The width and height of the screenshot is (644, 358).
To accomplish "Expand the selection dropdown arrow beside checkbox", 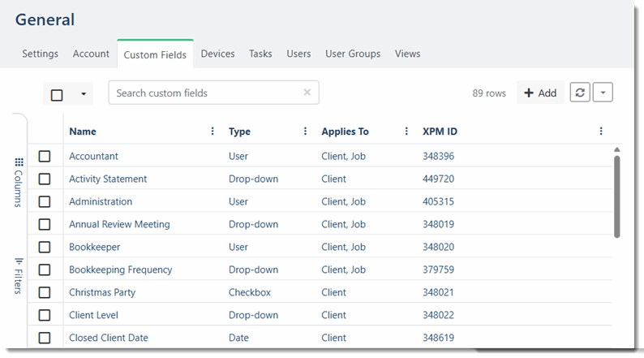I will [x=84, y=94].
